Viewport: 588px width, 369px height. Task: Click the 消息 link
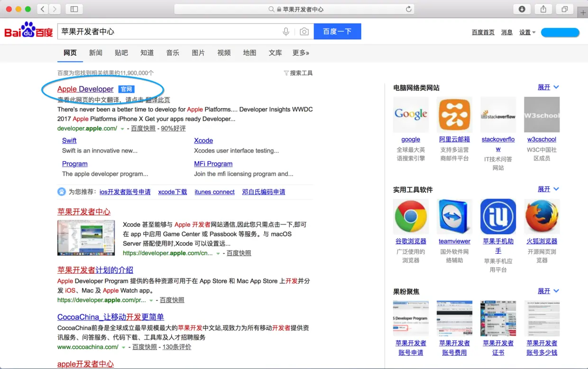pyautogui.click(x=507, y=32)
